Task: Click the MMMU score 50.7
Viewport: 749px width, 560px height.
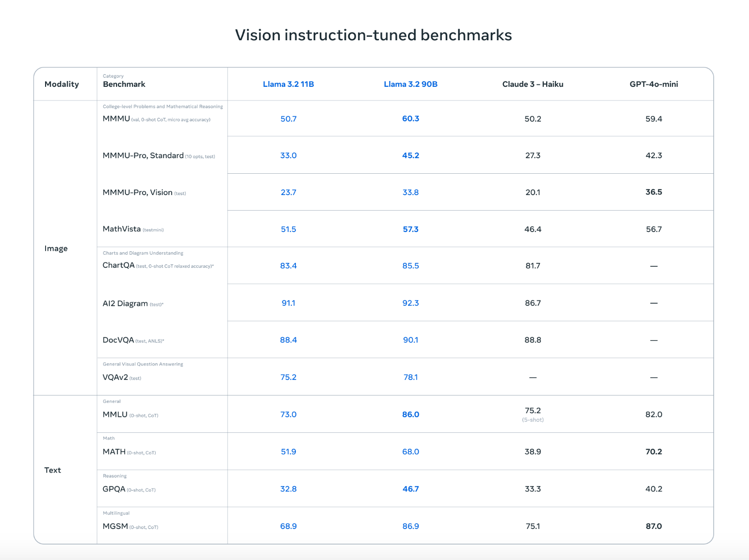Action: pos(288,118)
